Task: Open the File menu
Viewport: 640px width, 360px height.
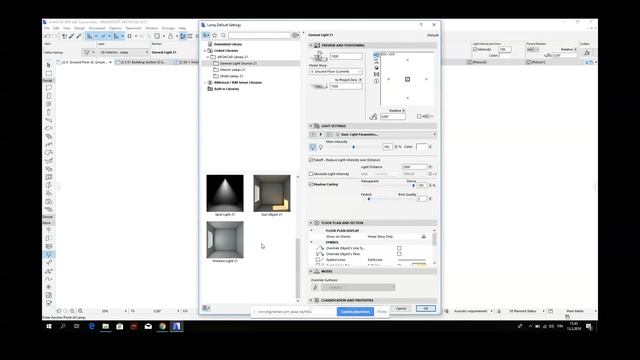Action: 47,28
